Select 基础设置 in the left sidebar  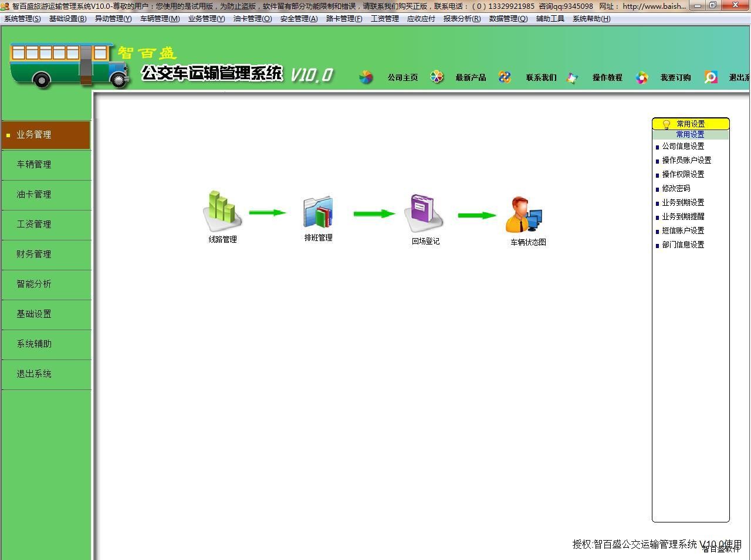pos(46,314)
